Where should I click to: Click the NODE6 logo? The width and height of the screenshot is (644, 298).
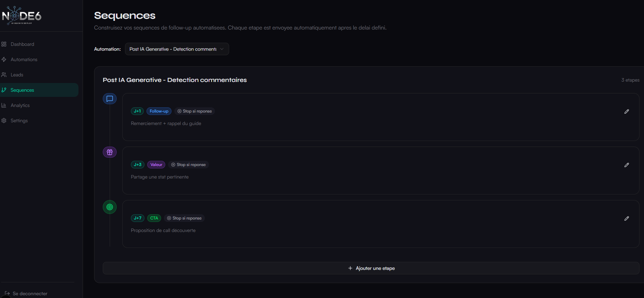(22, 16)
